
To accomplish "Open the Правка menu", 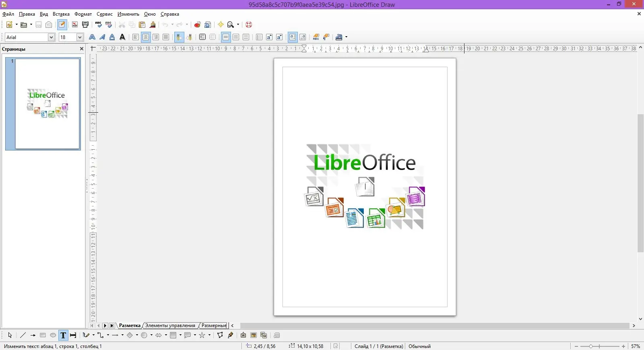I will point(27,14).
